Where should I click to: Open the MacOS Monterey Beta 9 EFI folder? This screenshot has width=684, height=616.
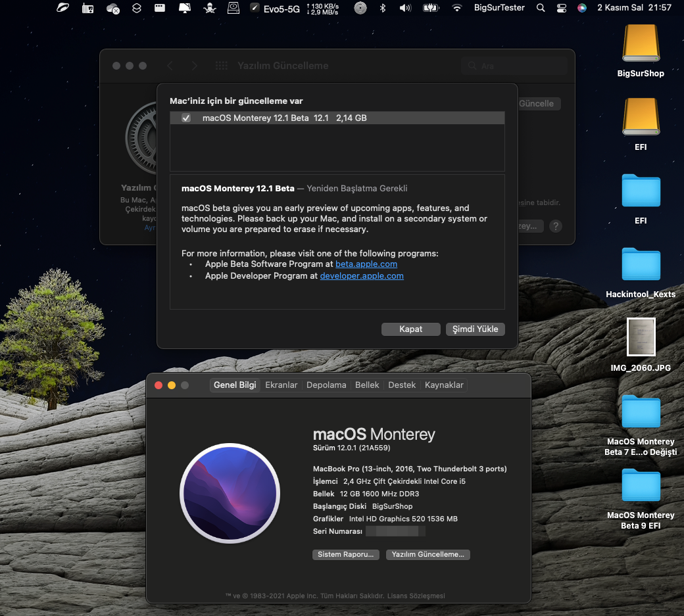pos(641,486)
